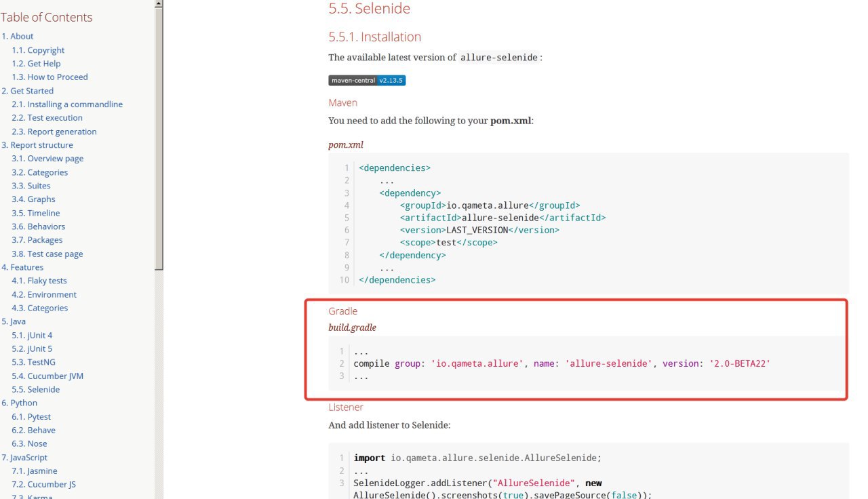Go to '1.1. Copyright' section
868x499 pixels.
point(38,50)
